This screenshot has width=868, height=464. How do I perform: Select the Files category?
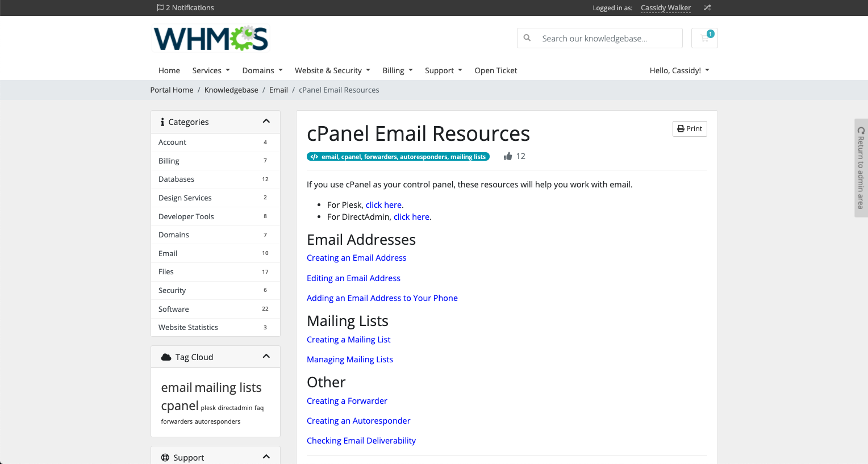click(215, 272)
